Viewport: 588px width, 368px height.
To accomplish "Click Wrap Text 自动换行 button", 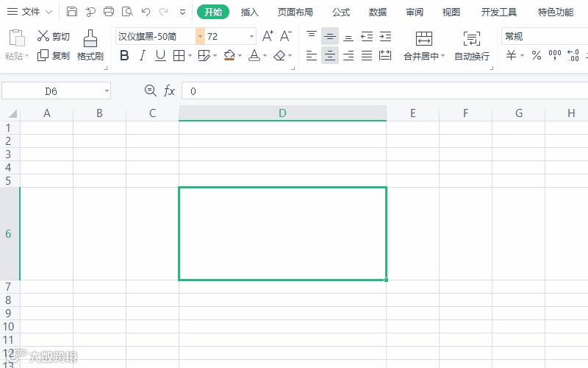I will click(472, 46).
